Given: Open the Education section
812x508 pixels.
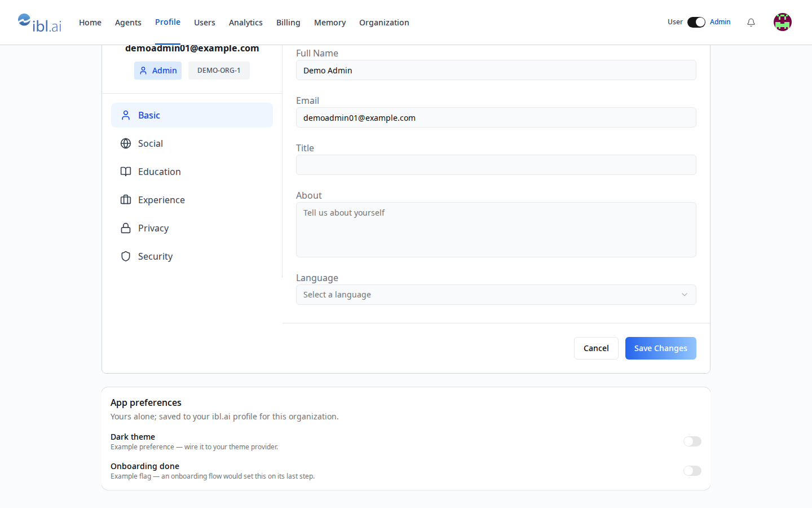Looking at the screenshot, I should click(192, 172).
